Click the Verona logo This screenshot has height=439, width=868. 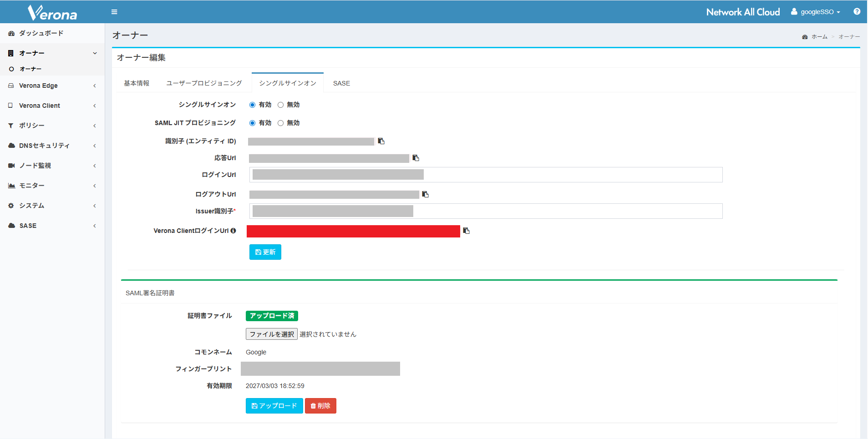(x=52, y=13)
